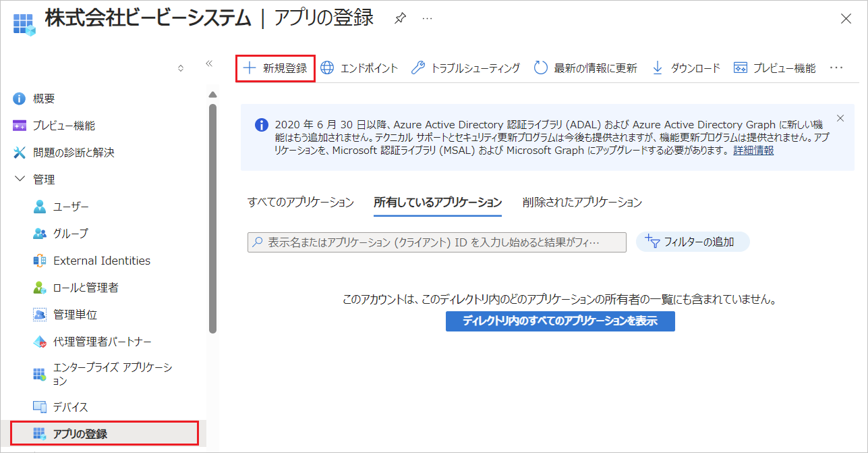Switch to the 所有しているアプリケーション tab

(438, 202)
